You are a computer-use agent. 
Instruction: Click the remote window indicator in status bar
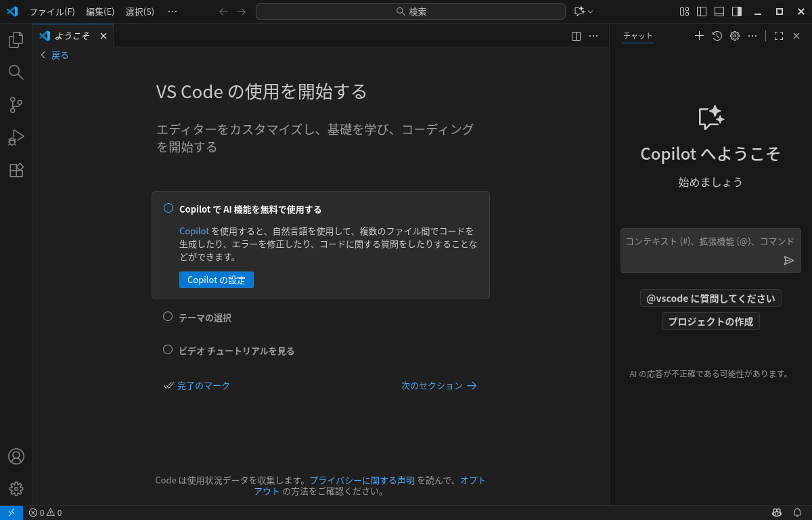(12, 513)
